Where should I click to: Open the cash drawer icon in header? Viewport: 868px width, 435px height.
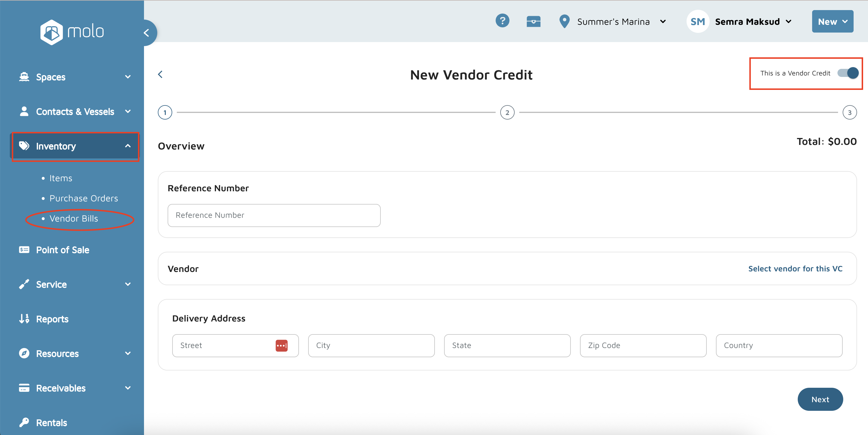(533, 22)
